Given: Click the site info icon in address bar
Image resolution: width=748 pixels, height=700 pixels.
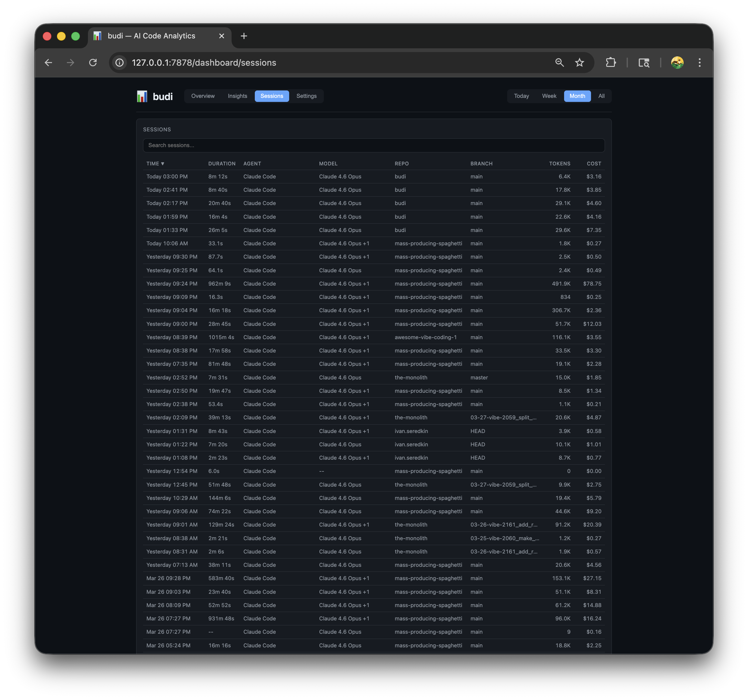Looking at the screenshot, I should pyautogui.click(x=119, y=63).
